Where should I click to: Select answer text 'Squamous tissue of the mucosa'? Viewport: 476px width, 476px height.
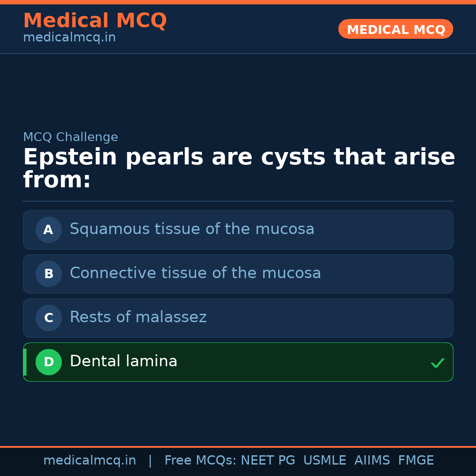192,229
